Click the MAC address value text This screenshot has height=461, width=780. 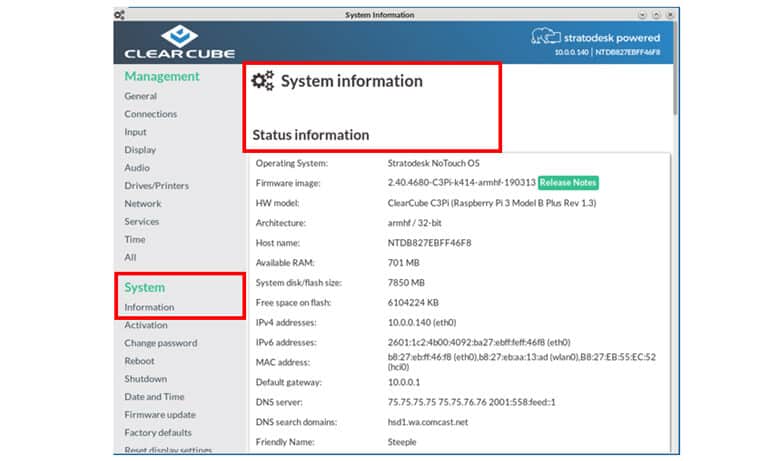(522, 362)
